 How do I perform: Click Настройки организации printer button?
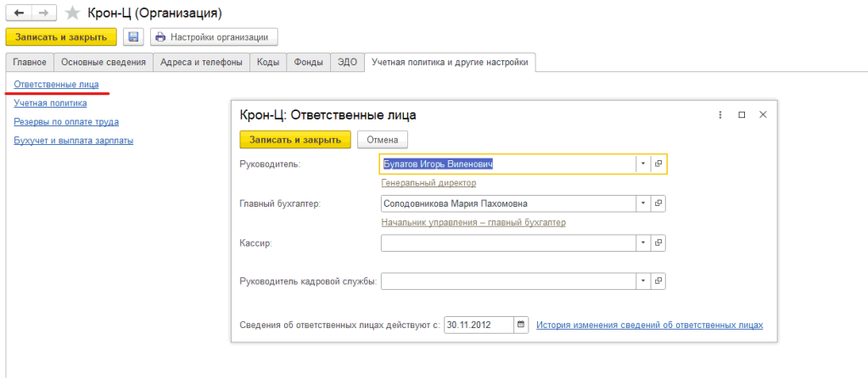pos(214,36)
